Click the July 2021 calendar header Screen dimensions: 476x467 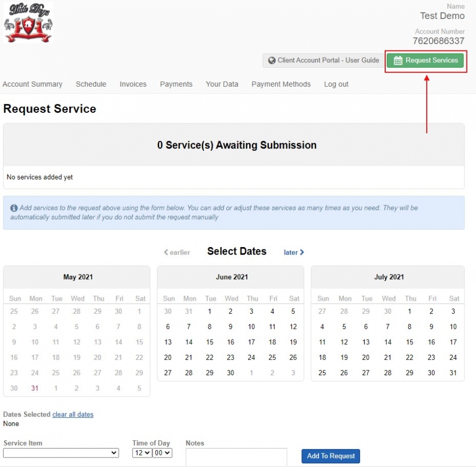click(389, 277)
